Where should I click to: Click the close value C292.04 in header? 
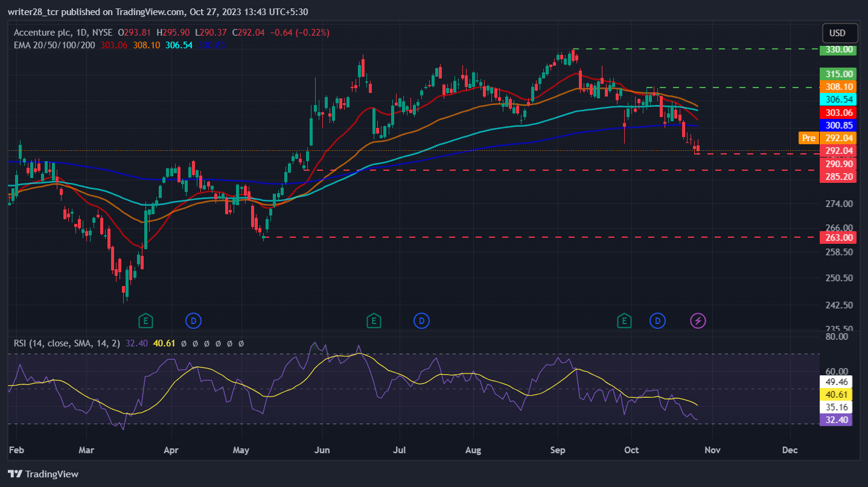pos(249,33)
